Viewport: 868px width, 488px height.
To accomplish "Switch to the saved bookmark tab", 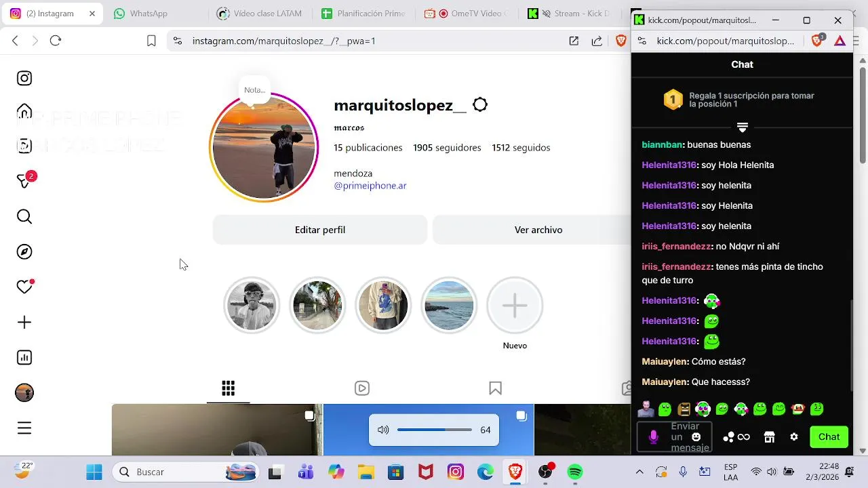I will tap(495, 388).
